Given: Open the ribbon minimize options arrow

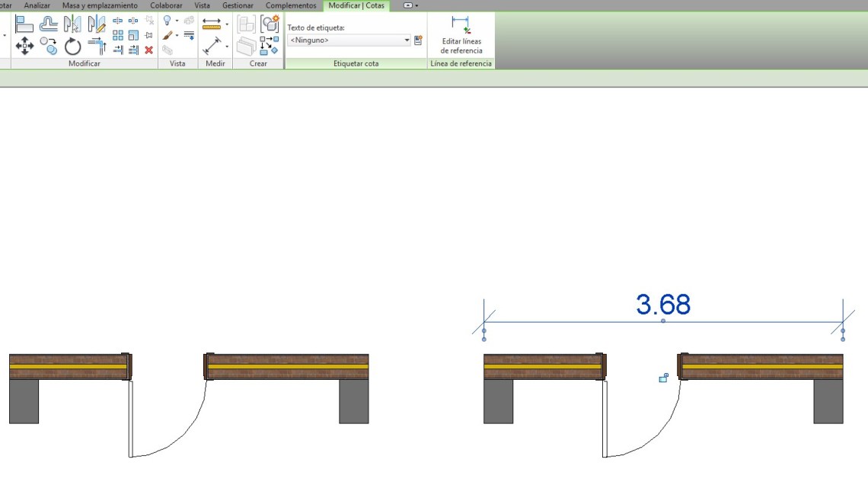Looking at the screenshot, I should pos(416,5).
